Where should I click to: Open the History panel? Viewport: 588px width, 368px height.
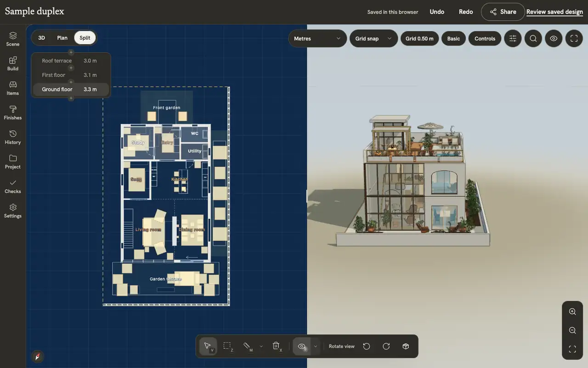tap(13, 137)
